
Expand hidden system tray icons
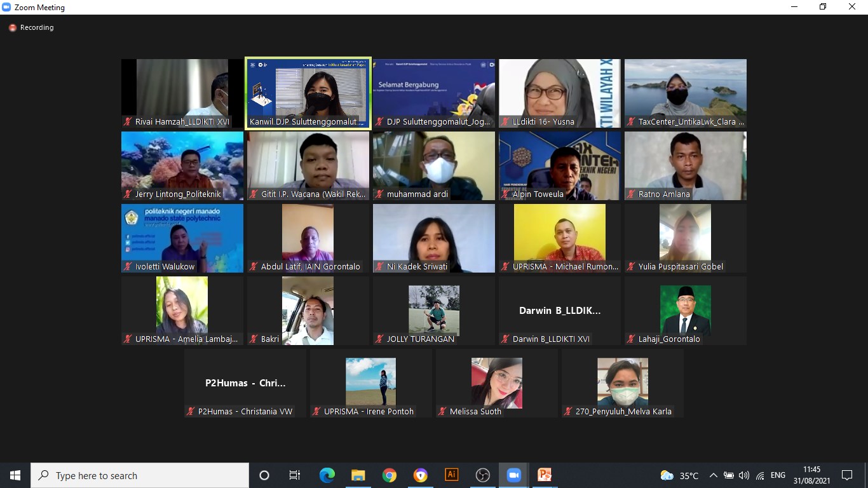(713, 475)
